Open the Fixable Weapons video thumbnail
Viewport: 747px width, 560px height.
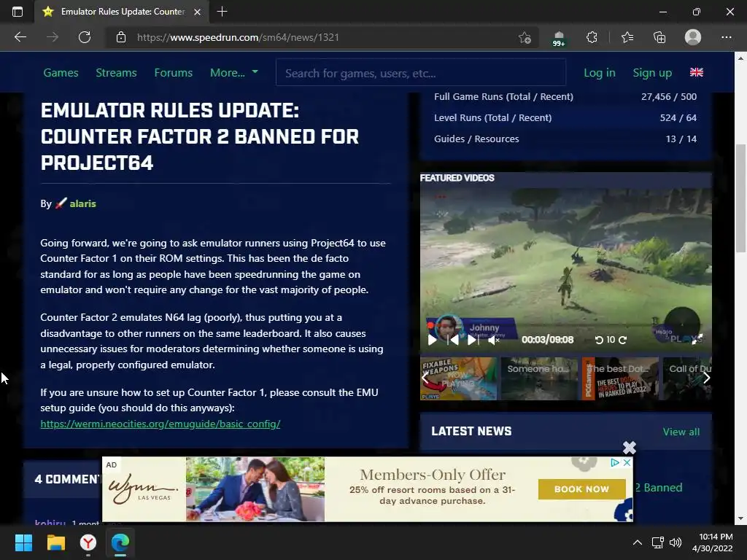[x=458, y=378]
